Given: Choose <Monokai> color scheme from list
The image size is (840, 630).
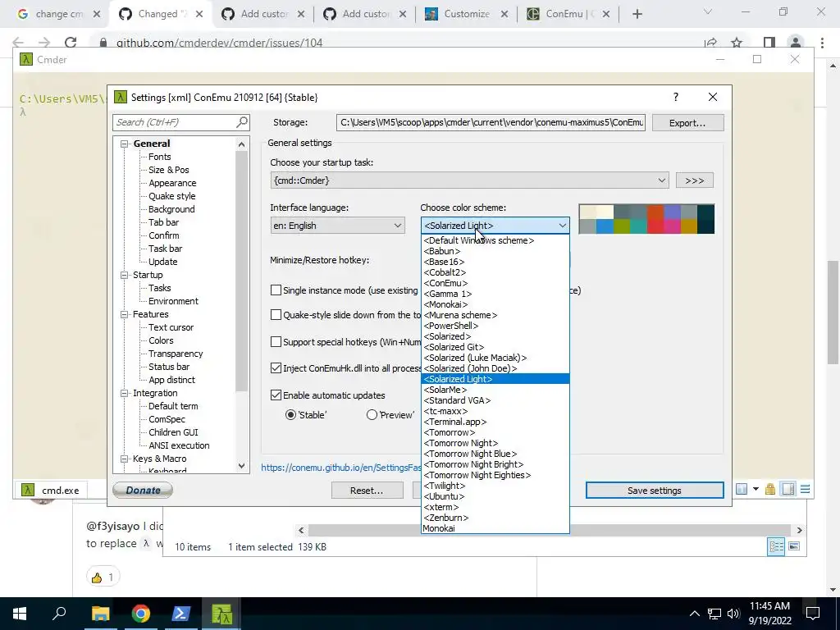Looking at the screenshot, I should pyautogui.click(x=495, y=304).
